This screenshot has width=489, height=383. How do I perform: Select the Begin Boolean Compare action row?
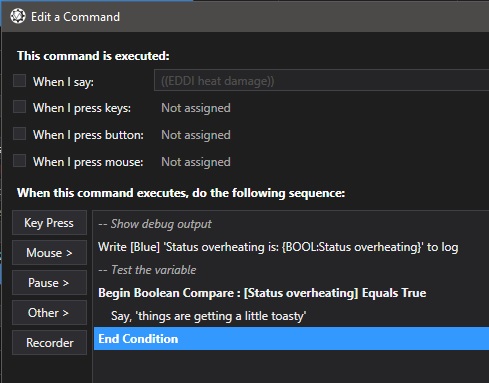[291, 293]
